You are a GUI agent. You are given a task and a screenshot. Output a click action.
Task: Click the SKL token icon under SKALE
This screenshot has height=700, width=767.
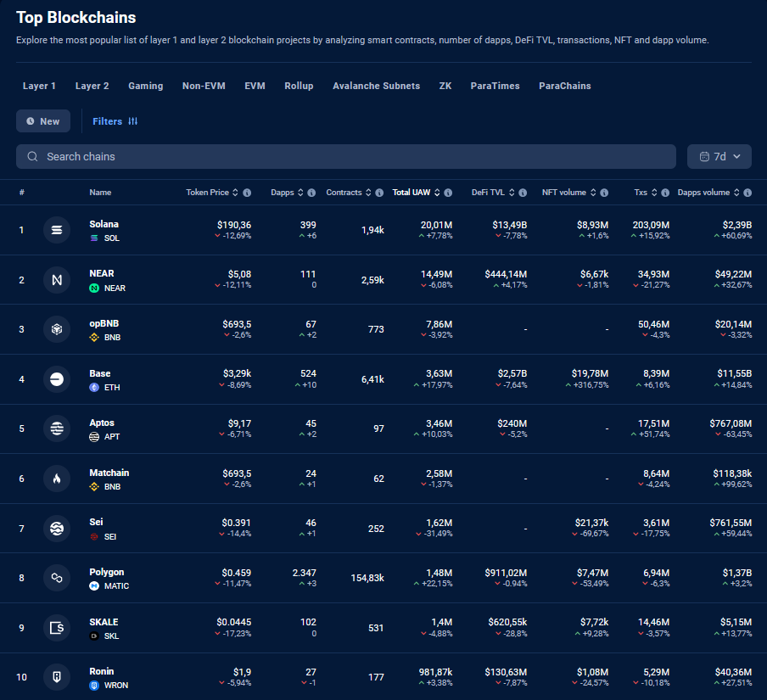[94, 636]
